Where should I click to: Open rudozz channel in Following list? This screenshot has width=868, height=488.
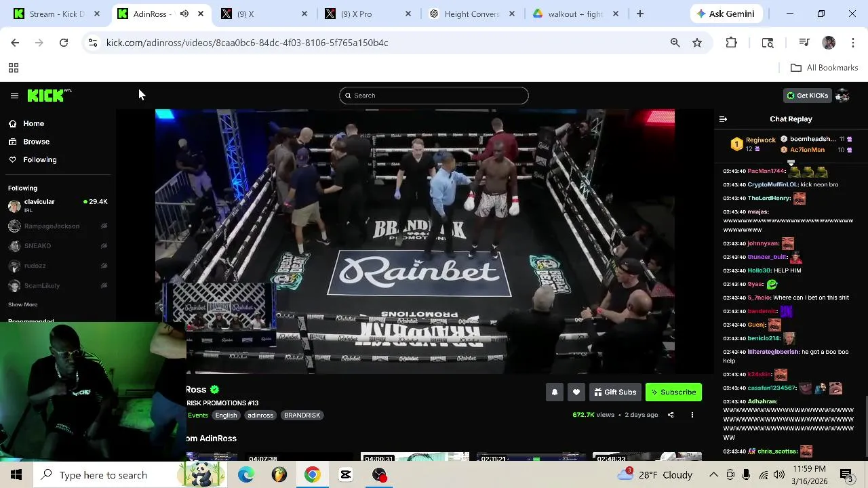point(58,266)
